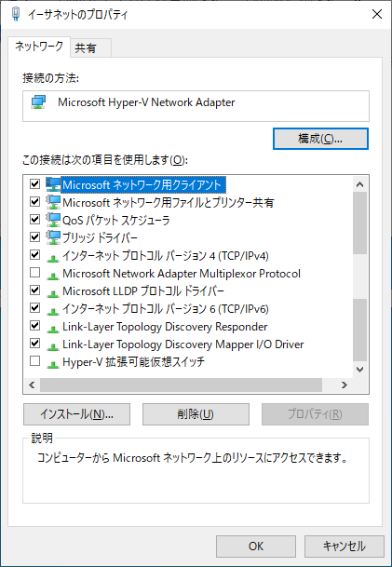Screen dimensions: 392x567
Task: Click この接続は次の項目を使用します label
Action: 105,159
